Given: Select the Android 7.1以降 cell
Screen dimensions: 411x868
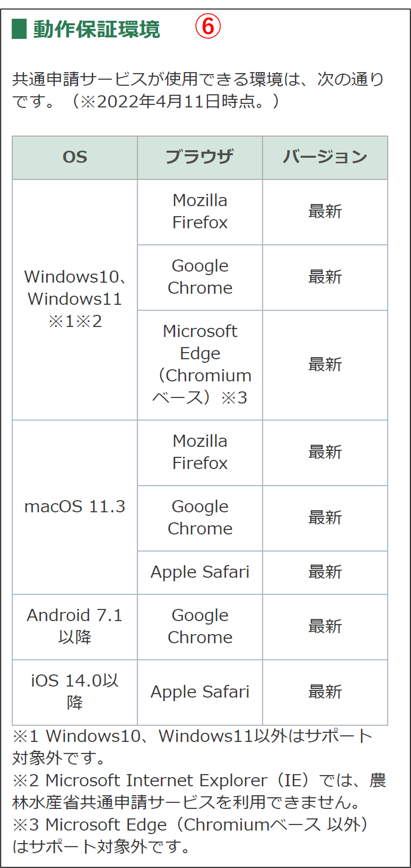Looking at the screenshot, I should click(75, 627).
